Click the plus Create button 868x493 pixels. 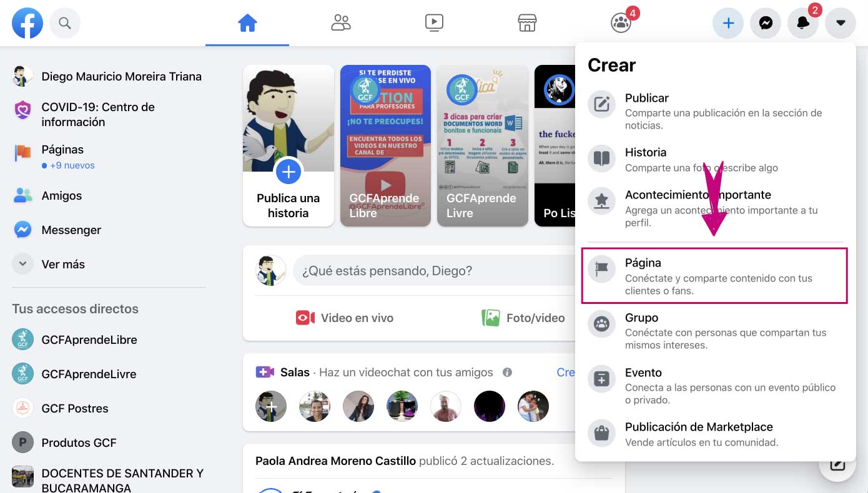click(x=728, y=24)
